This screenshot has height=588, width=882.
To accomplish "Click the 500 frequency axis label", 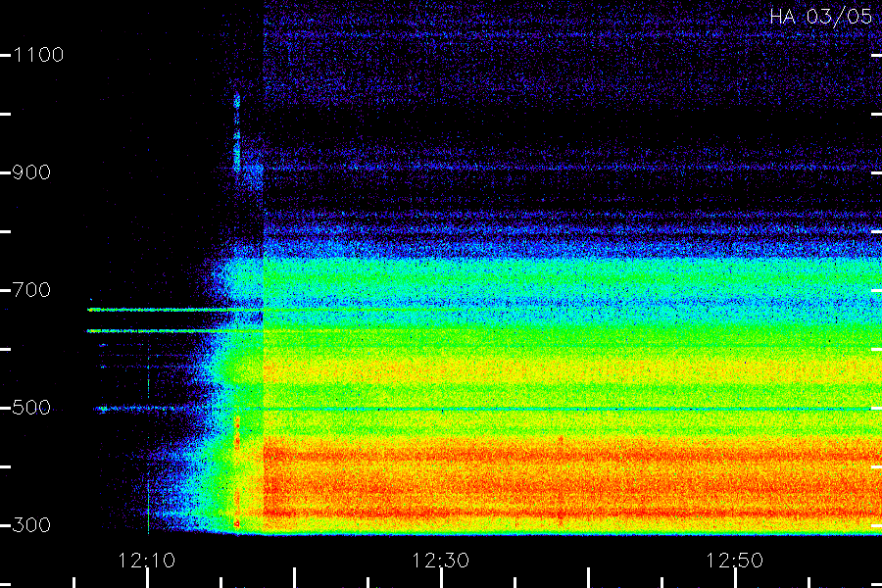I will click(x=31, y=408).
